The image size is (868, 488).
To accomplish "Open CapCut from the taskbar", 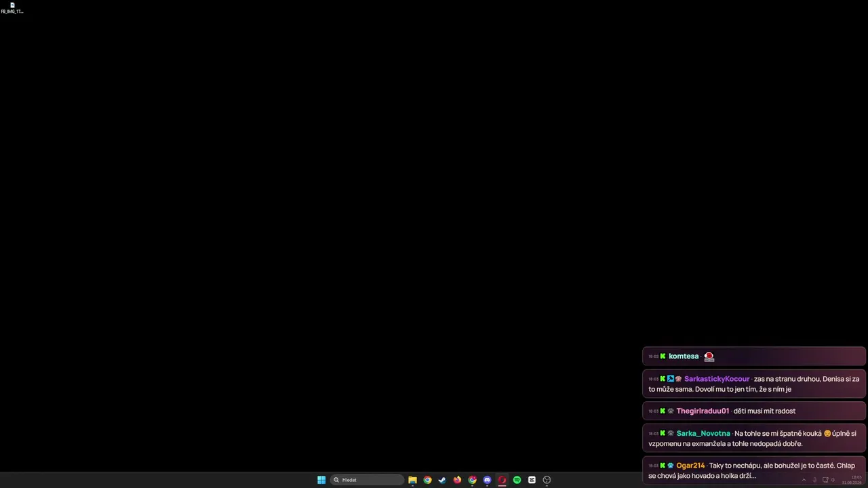I will (532, 480).
